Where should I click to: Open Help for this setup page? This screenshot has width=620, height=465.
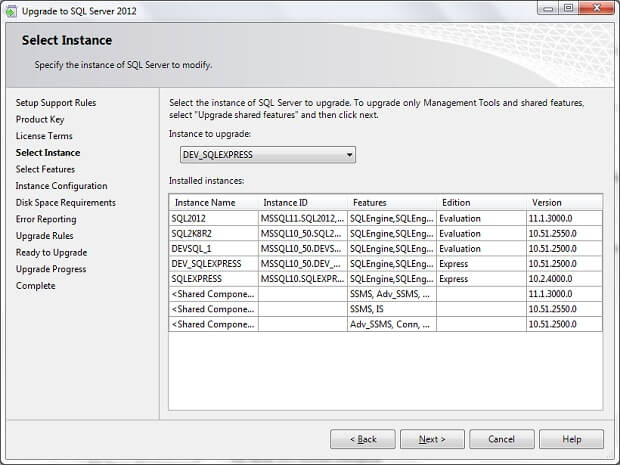point(571,439)
